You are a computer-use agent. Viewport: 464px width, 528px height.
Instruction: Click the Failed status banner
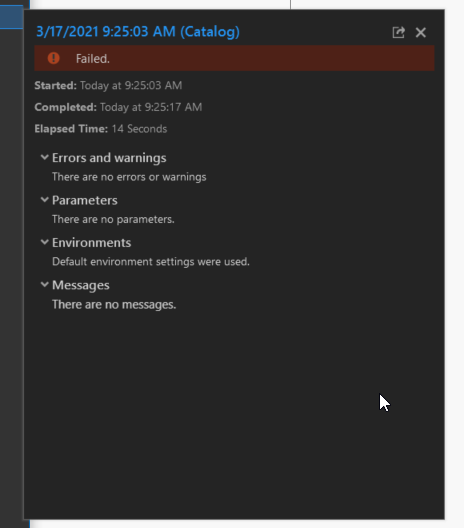[234, 58]
